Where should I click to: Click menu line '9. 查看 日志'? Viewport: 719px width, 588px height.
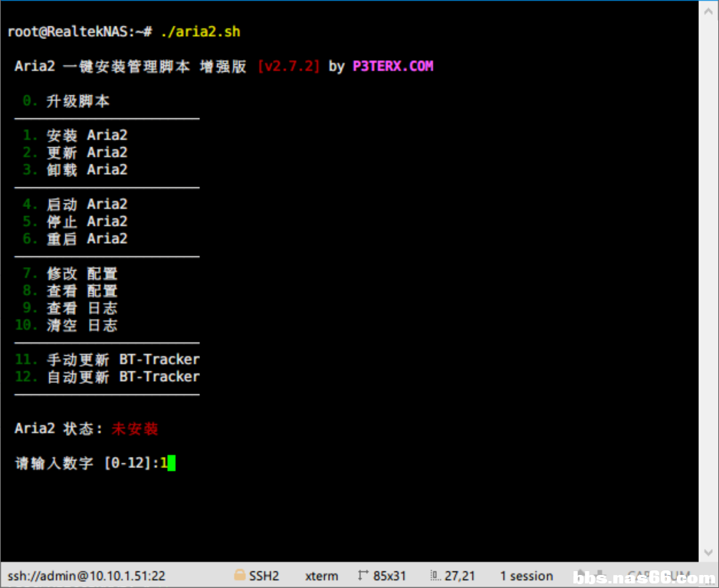coord(71,307)
